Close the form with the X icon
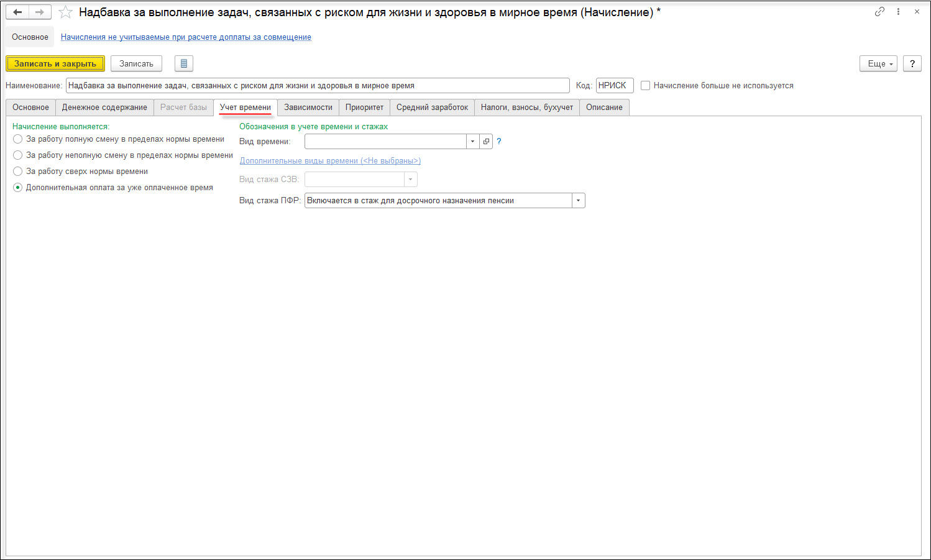 tap(917, 12)
